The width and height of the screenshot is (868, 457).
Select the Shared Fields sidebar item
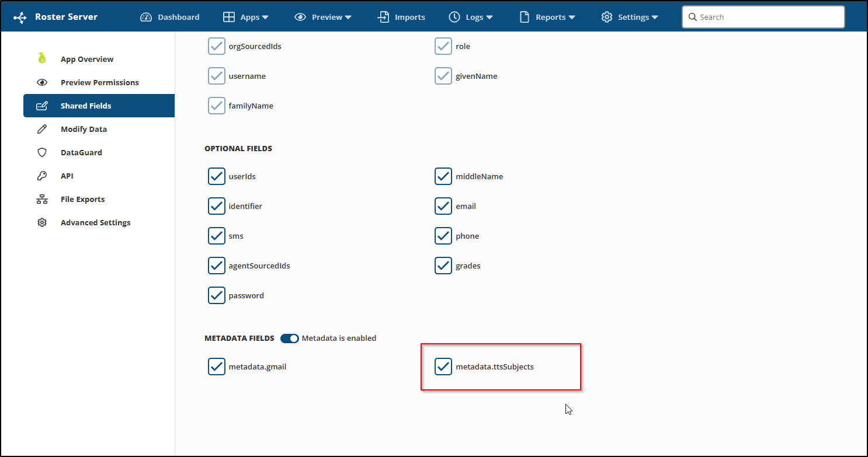click(99, 106)
